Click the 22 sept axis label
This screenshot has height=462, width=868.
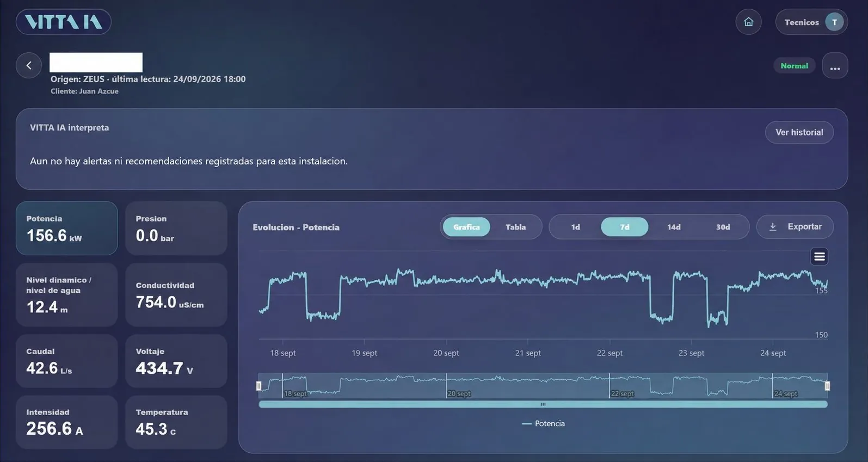point(610,353)
